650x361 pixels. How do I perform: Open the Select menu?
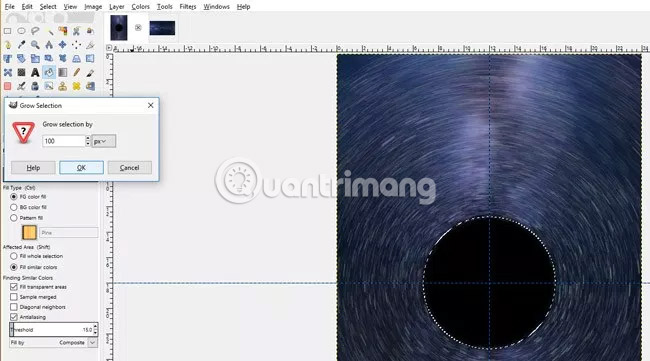pos(48,7)
